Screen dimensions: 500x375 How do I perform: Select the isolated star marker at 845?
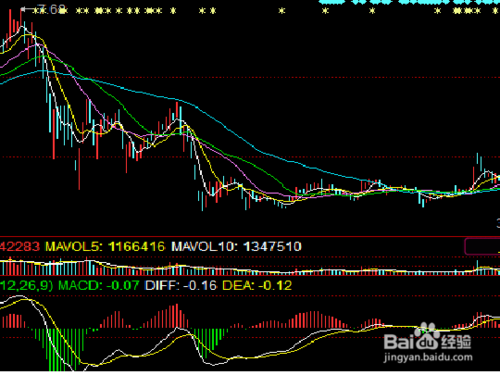(282, 11)
